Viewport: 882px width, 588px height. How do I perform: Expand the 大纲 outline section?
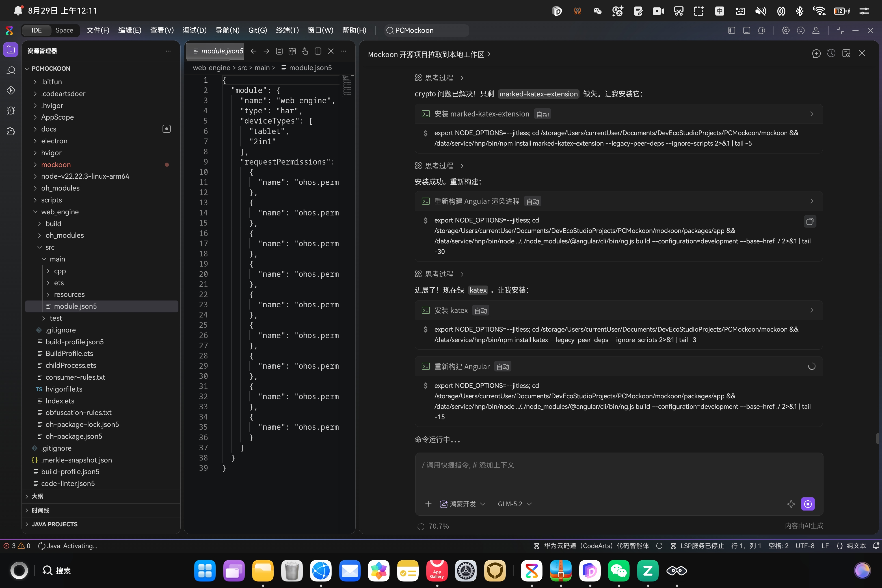click(x=101, y=496)
